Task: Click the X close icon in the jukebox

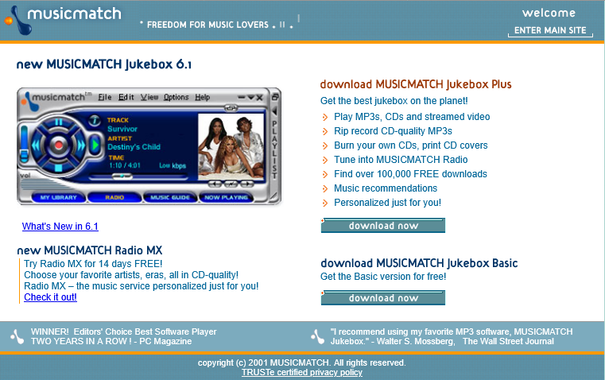Action: 260,98
